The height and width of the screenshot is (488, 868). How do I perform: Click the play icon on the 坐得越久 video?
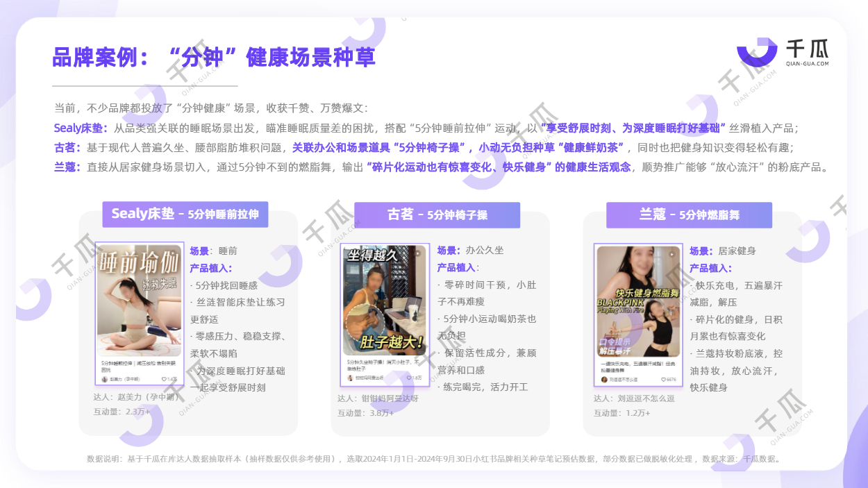(x=417, y=254)
